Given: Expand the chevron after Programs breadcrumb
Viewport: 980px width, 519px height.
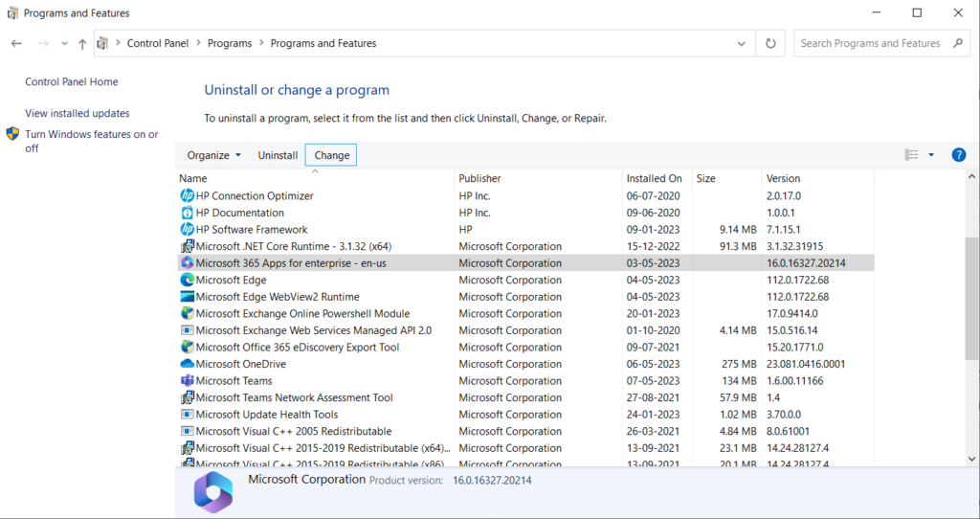Looking at the screenshot, I should coord(261,43).
